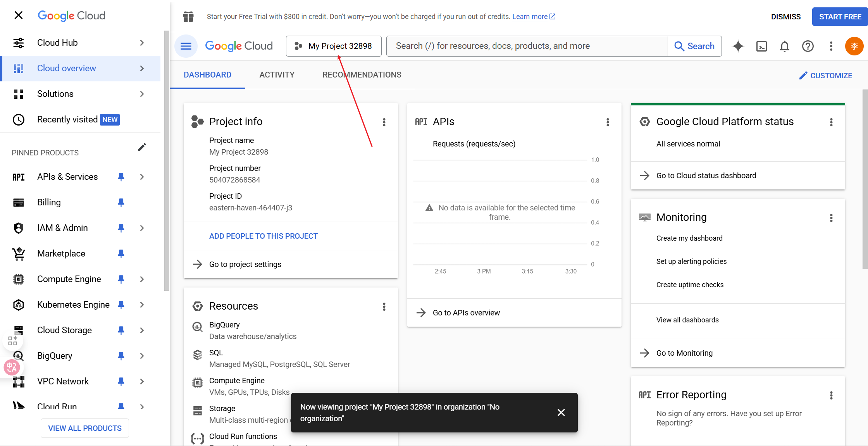Activate Cloud Shell terminal icon
The width and height of the screenshot is (868, 446).
coord(761,46)
